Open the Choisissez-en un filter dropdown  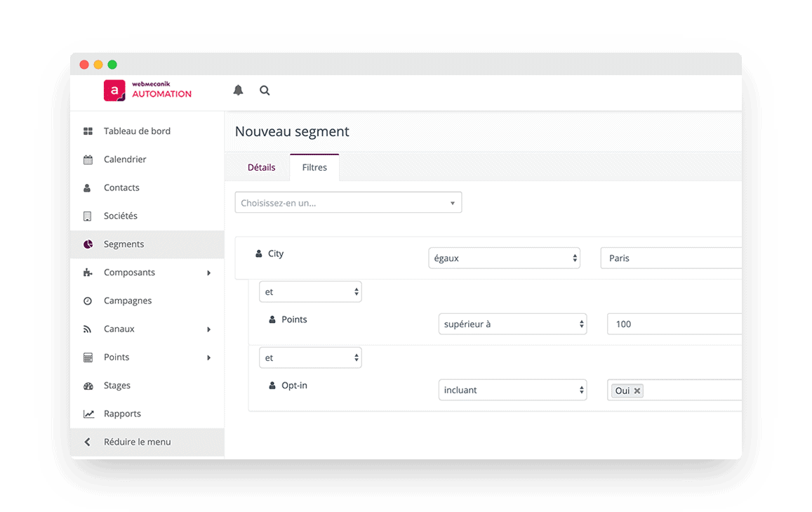click(x=348, y=203)
